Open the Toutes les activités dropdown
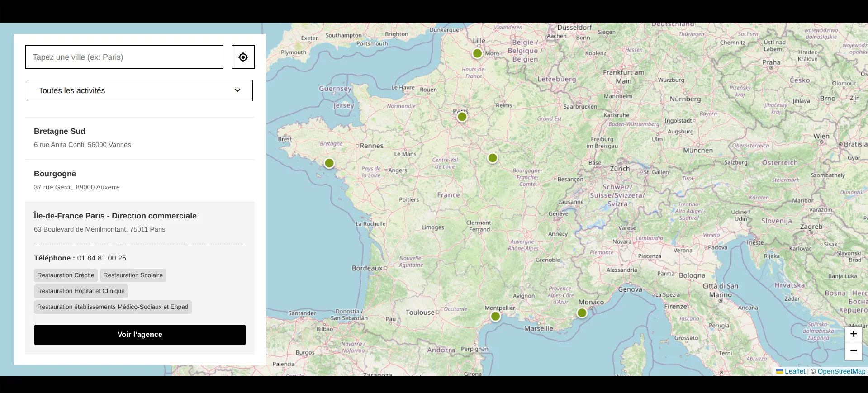Image resolution: width=868 pixels, height=393 pixels. tap(140, 90)
